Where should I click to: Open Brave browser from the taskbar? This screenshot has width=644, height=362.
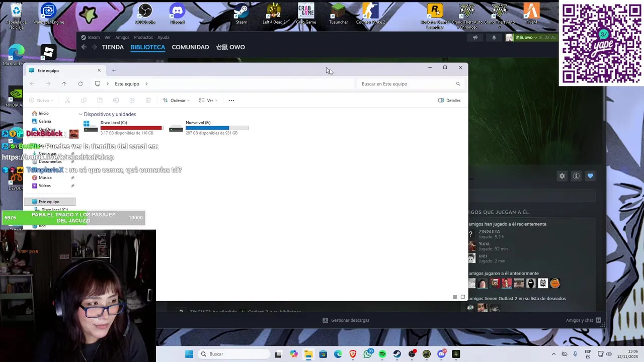coord(353,354)
